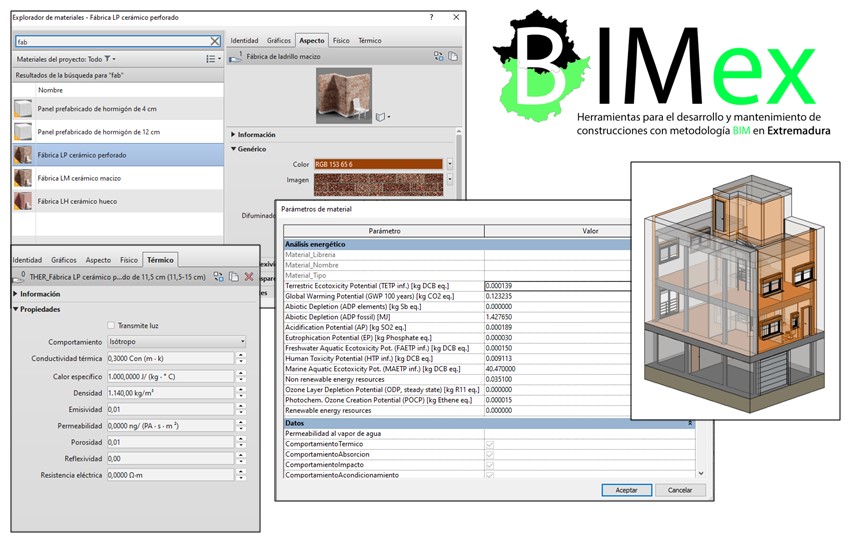Click the Conductividad térmica stepper arrows

click(241, 358)
